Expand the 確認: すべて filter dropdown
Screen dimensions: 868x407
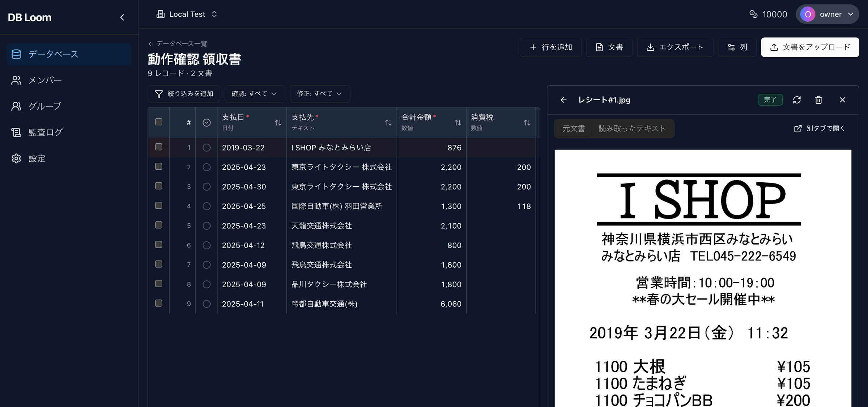(x=255, y=94)
